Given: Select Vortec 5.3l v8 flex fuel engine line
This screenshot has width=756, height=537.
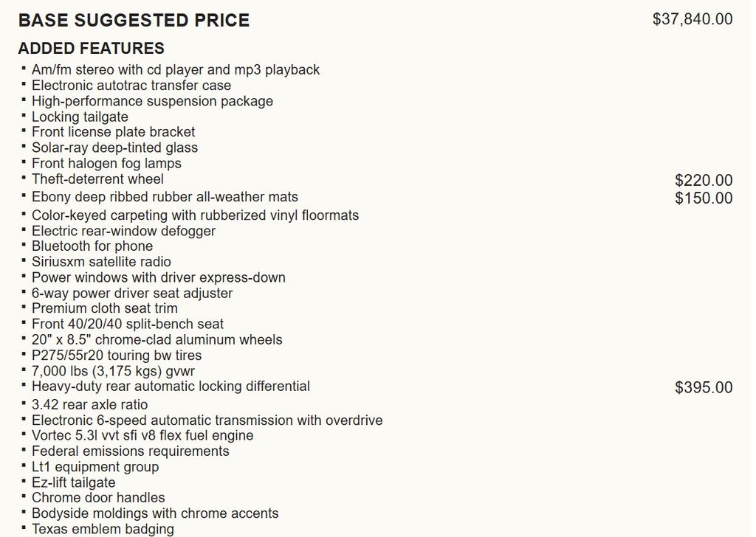Looking at the screenshot, I should [142, 435].
